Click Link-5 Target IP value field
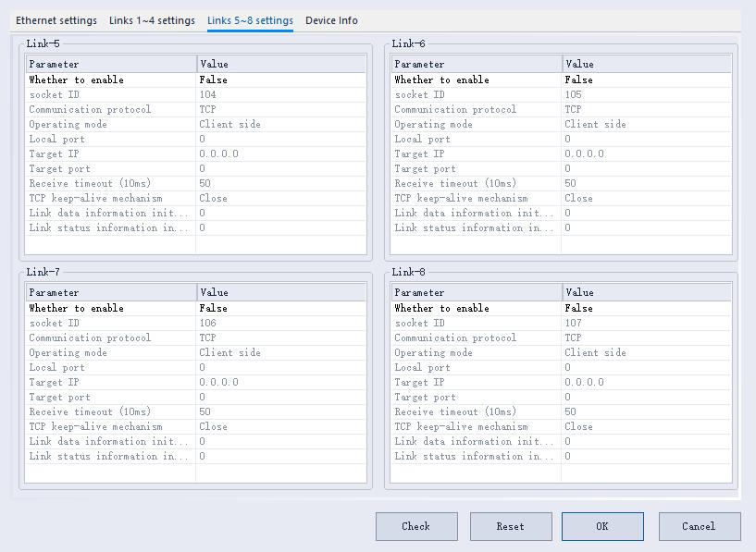Image resolution: width=756 pixels, height=552 pixels. 280,153
